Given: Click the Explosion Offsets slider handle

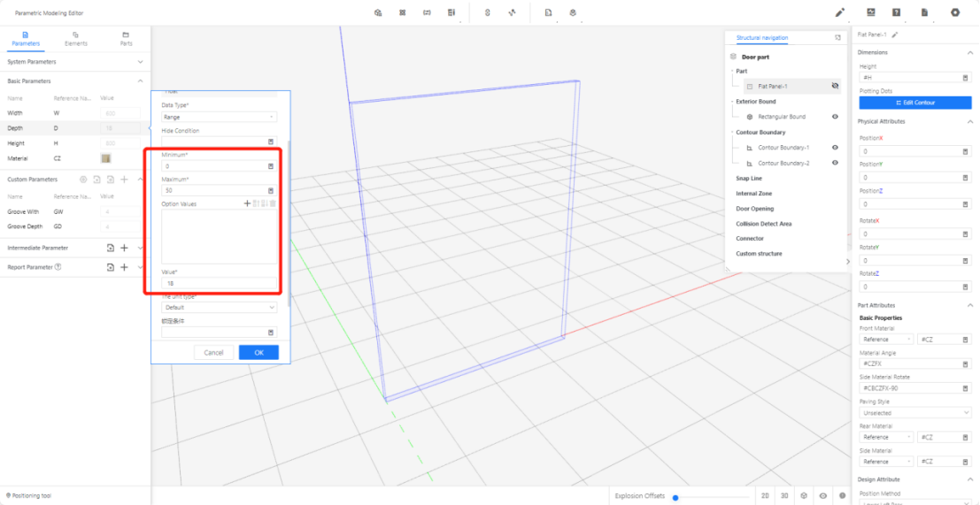Looking at the screenshot, I should pos(675,497).
